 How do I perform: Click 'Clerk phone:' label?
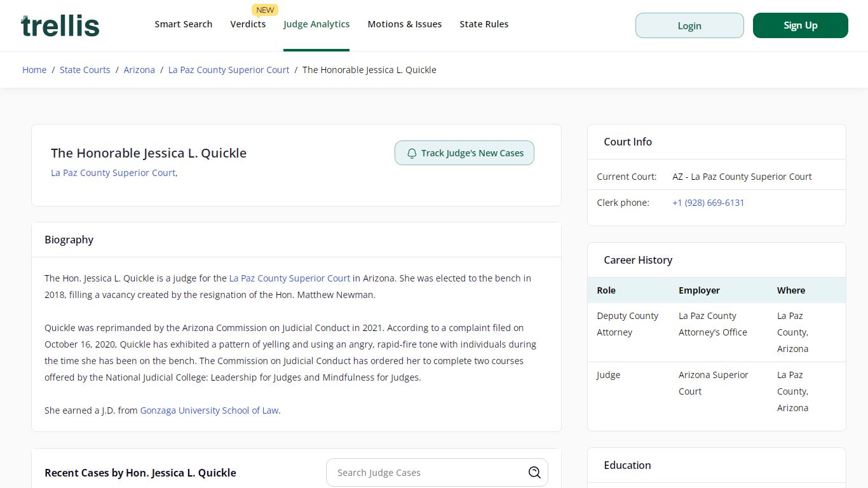(x=623, y=203)
